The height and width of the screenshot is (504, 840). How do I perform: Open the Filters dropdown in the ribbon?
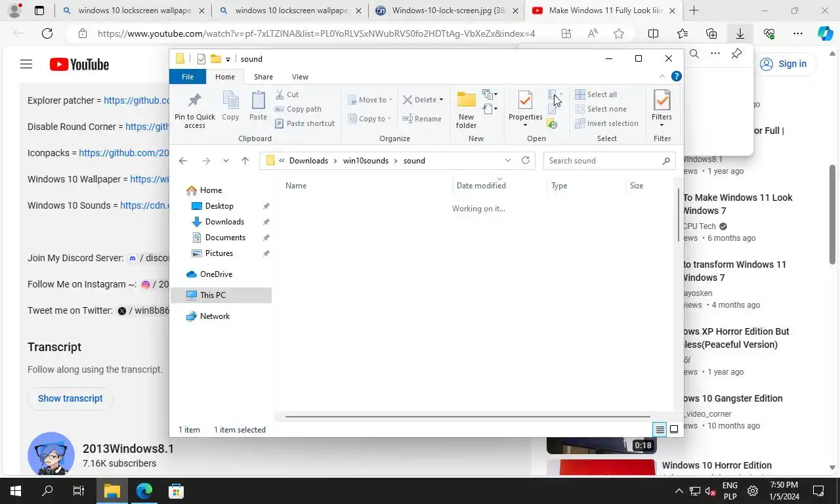[661, 110]
